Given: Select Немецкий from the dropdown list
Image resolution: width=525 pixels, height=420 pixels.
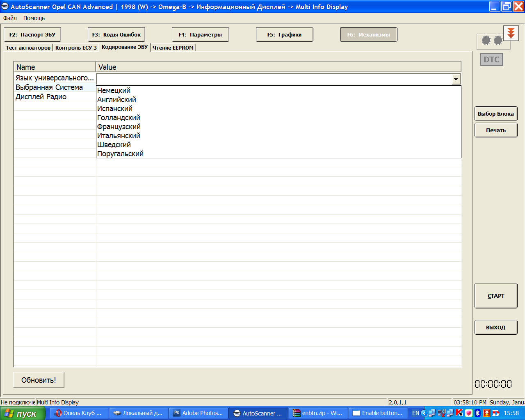Looking at the screenshot, I should pyautogui.click(x=278, y=91).
